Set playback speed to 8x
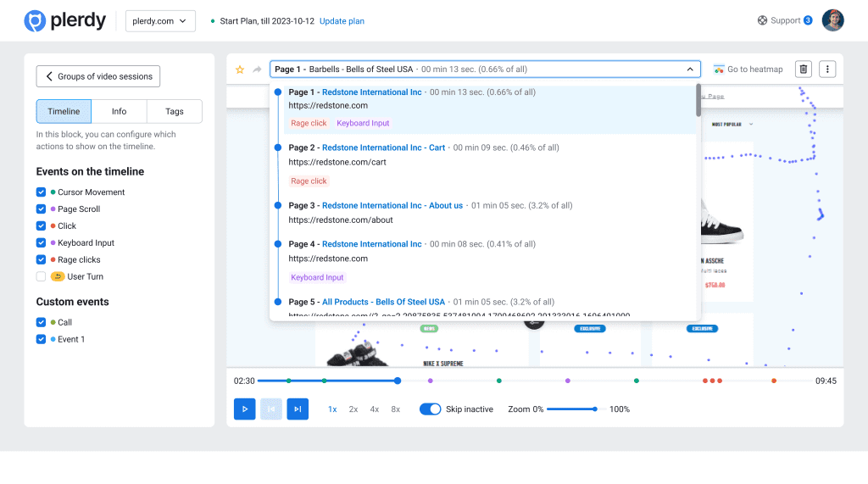The image size is (868, 484). click(x=395, y=409)
